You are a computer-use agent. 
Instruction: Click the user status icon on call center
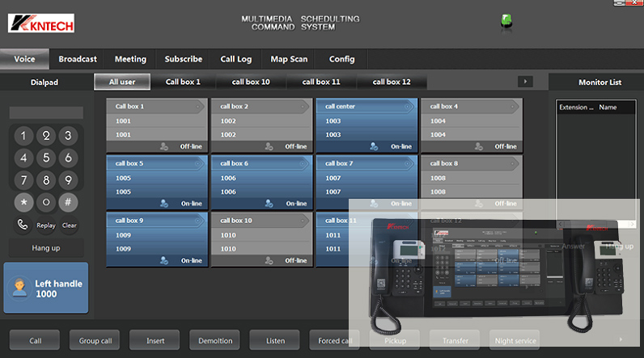pos(374,146)
